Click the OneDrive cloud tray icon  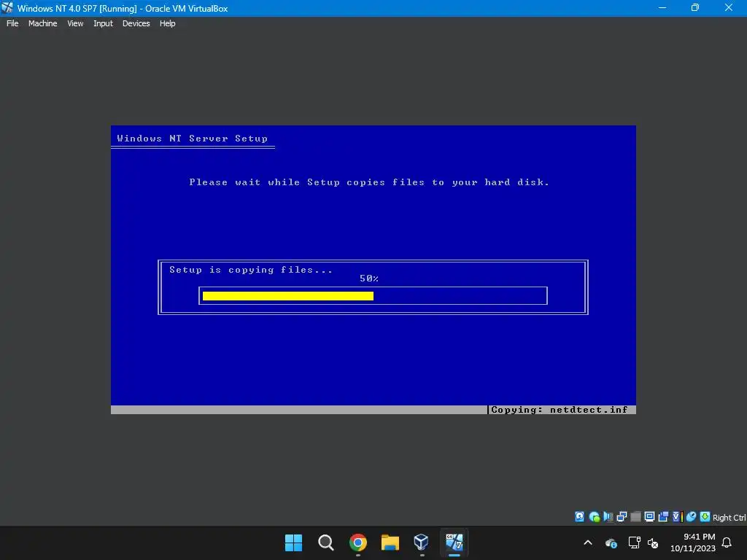click(x=611, y=542)
